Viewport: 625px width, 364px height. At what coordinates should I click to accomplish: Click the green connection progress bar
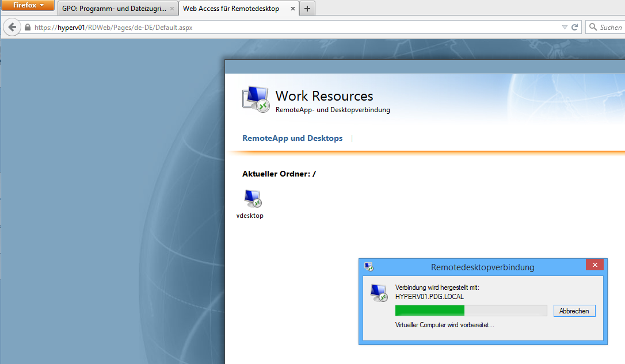[x=429, y=310]
